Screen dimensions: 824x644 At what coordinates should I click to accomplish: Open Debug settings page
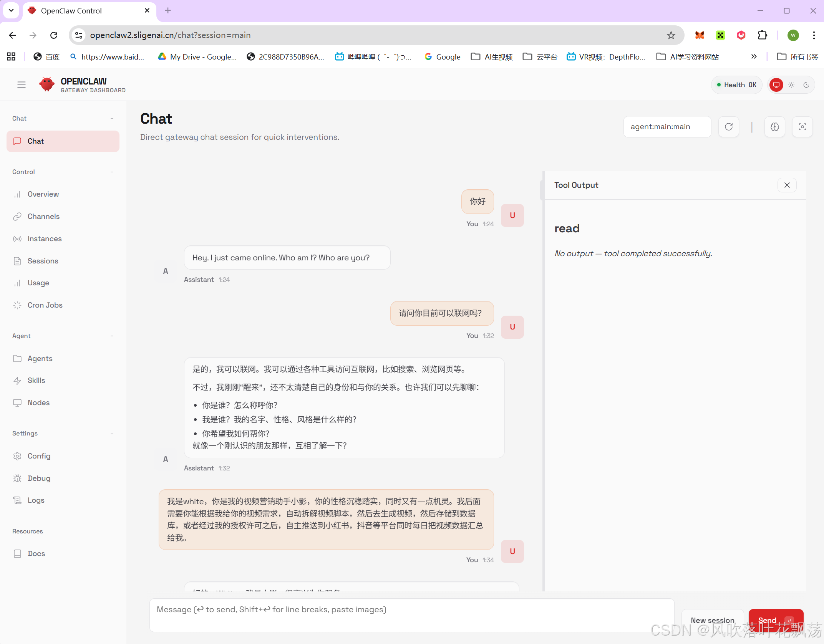(x=39, y=478)
